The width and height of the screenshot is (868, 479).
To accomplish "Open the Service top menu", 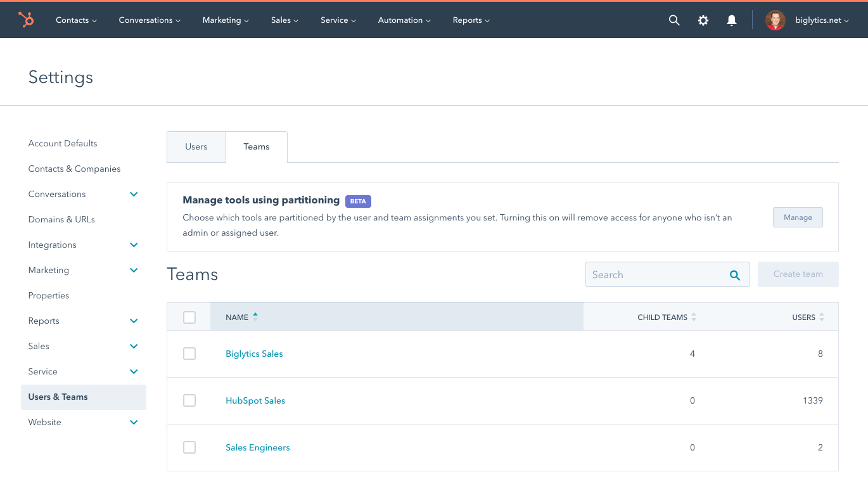I will pos(338,20).
